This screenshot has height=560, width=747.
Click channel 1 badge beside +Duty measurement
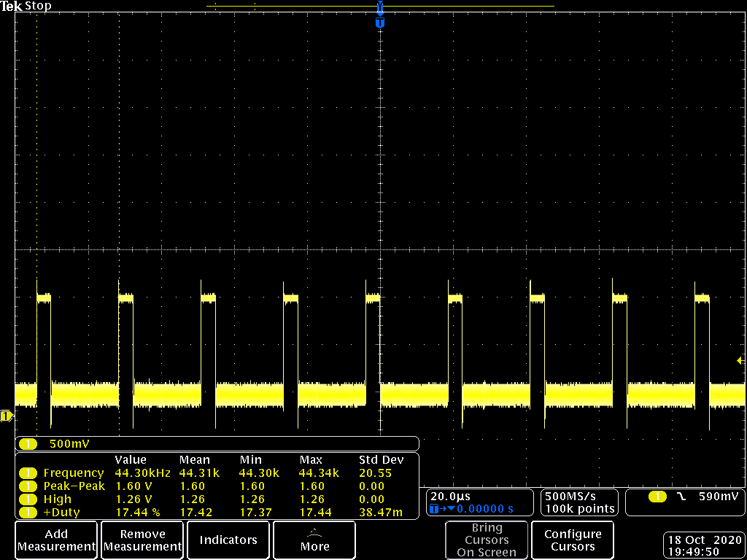[28, 513]
